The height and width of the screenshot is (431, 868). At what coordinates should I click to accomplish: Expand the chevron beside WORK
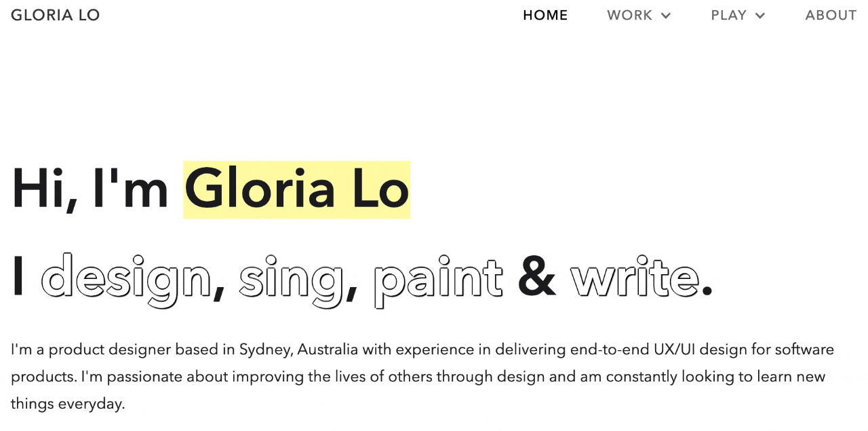[666, 16]
